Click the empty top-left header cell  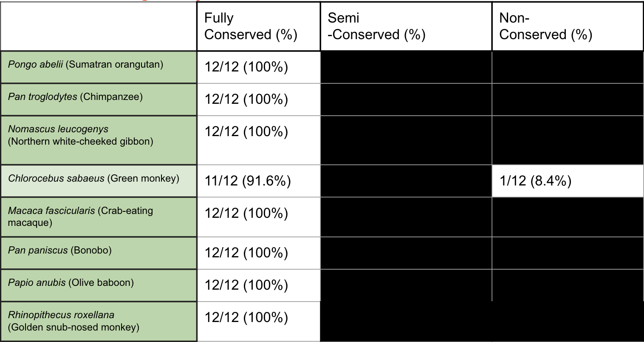(99, 26)
